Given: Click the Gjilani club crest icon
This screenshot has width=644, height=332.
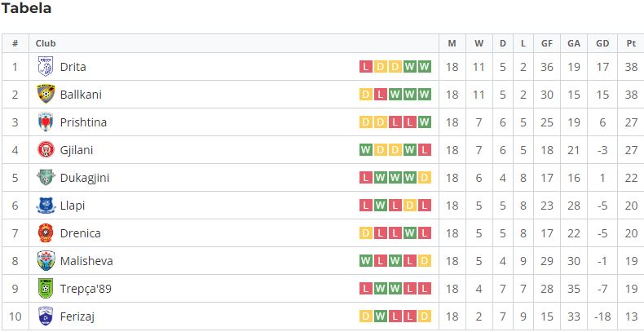Looking at the screenshot, I should 46,150.
